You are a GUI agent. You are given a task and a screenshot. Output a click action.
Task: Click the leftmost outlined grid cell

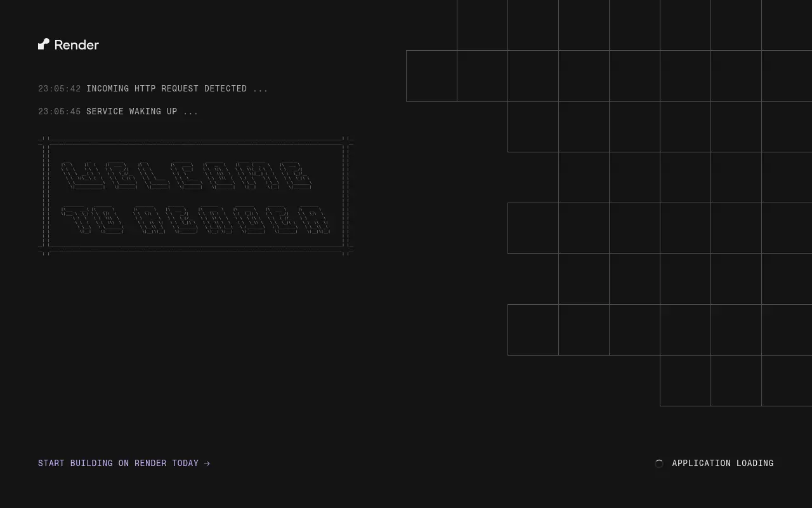tap(431, 76)
